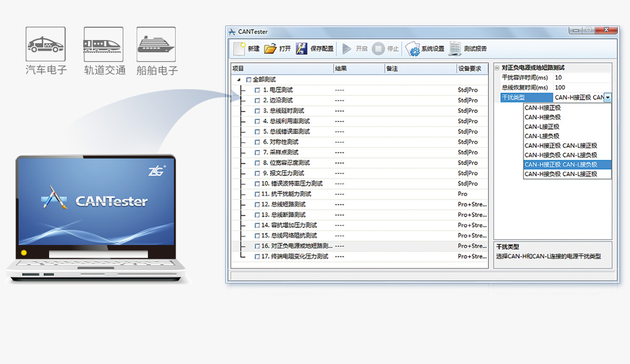The width and height of the screenshot is (630, 364).
Task: Click the 新建 (New) toolbar icon
Action: pyautogui.click(x=239, y=49)
